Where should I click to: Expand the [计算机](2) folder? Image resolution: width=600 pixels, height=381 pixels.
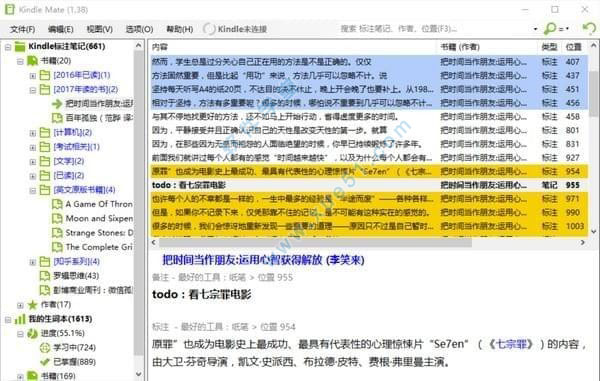point(33,133)
